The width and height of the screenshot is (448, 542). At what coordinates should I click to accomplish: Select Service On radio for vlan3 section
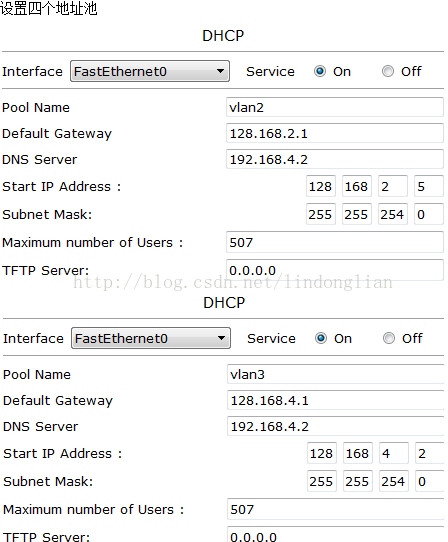[321, 338]
